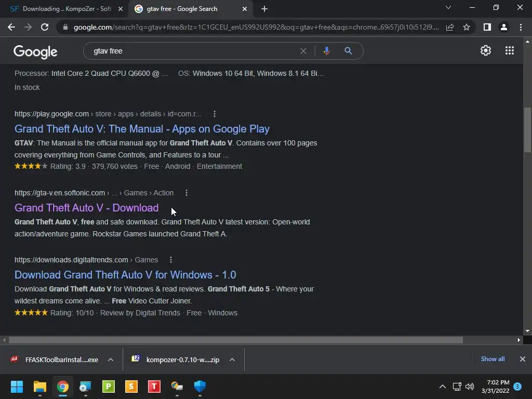Open options for the digitaltrends.com result
Screen dimensions: 532x399
click(170, 260)
